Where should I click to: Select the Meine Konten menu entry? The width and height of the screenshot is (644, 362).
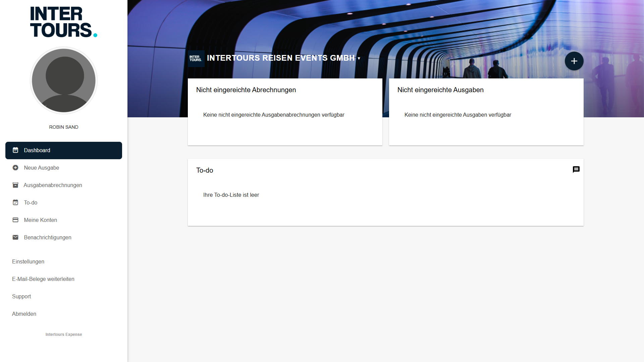(x=40, y=220)
